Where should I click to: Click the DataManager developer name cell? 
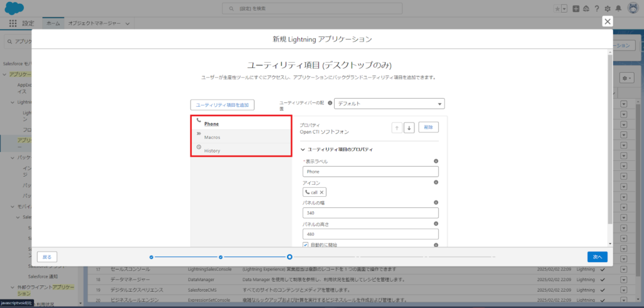pos(201,280)
